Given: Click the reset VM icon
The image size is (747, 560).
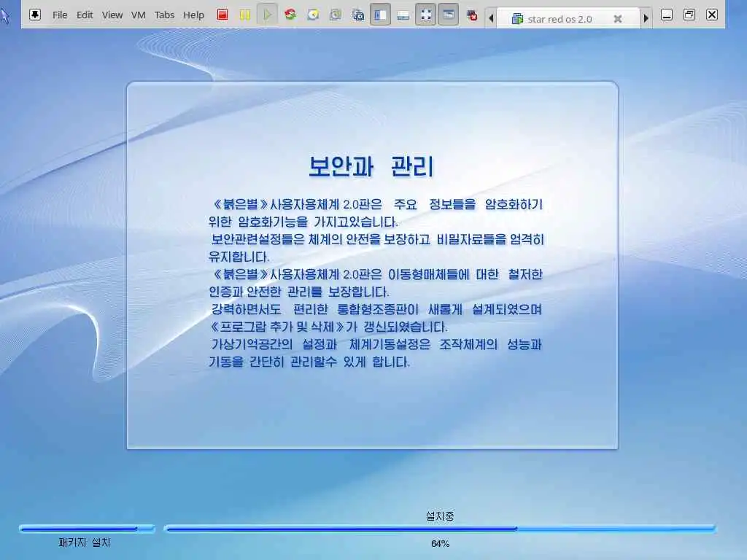Looking at the screenshot, I should tap(290, 15).
